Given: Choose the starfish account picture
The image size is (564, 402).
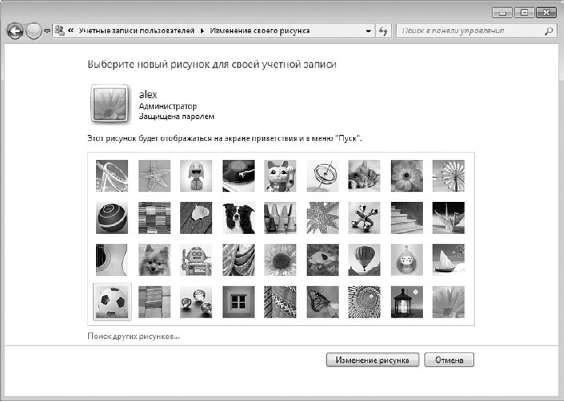Looking at the screenshot, I should point(154,176).
